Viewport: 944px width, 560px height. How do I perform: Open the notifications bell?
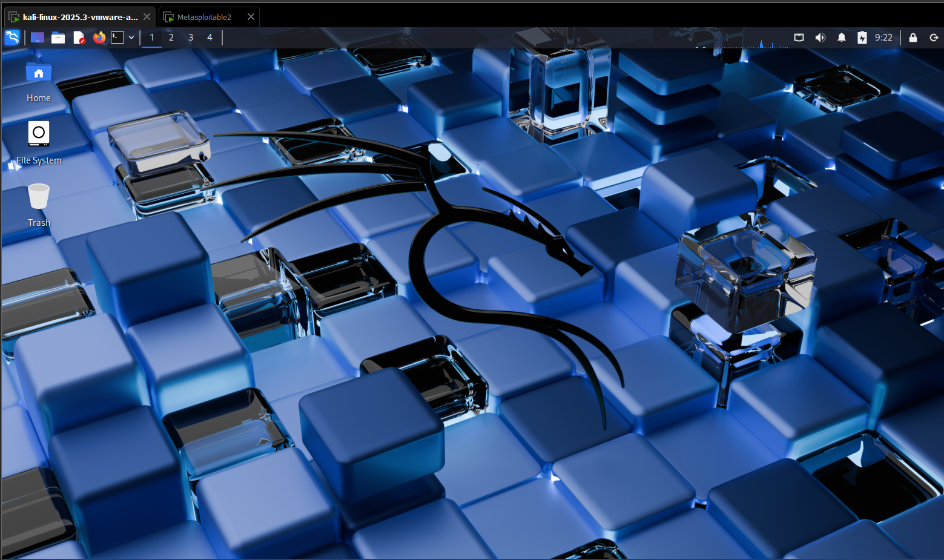point(841,38)
